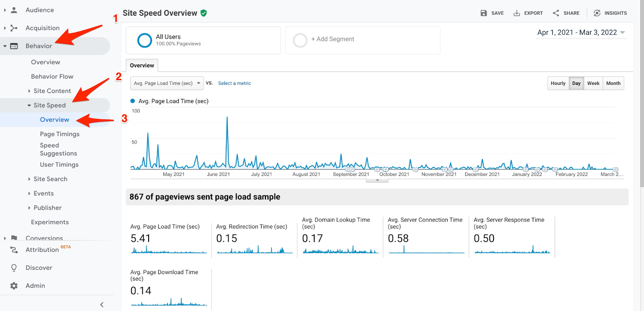Collapse the Behavior section arrow
This screenshot has height=311, width=644.
click(5, 46)
